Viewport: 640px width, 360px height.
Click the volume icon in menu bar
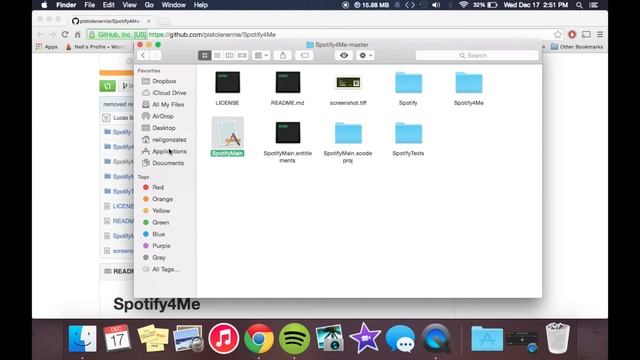436,5
